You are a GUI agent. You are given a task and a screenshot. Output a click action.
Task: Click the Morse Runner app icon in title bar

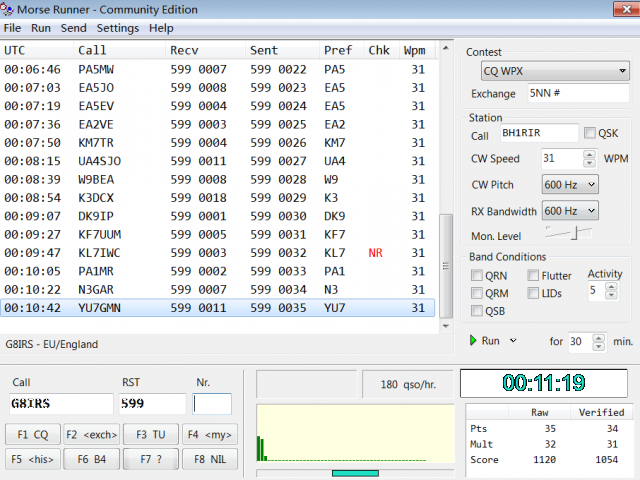(x=7, y=9)
